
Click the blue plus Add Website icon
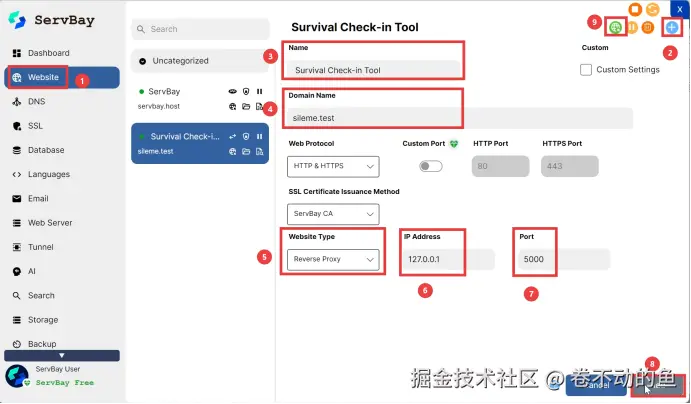point(672,27)
